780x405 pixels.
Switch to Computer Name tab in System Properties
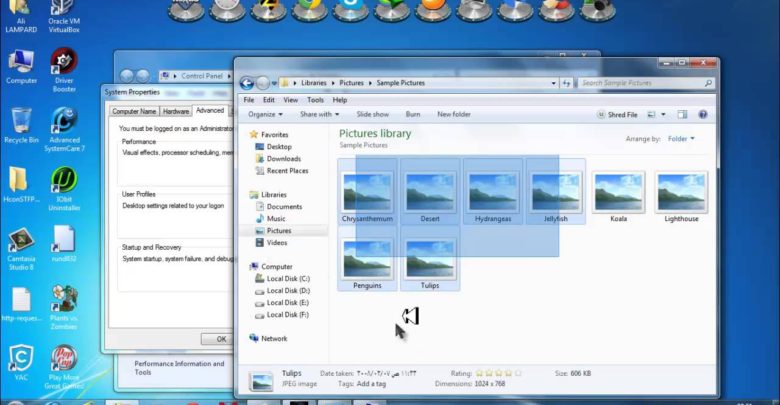(134, 111)
